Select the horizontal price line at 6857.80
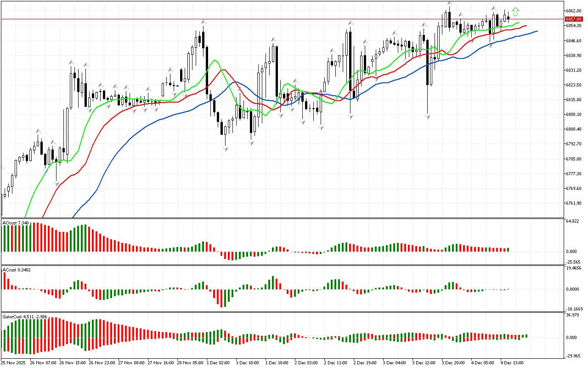Screen dimensions: 588x368 (x=276, y=19)
